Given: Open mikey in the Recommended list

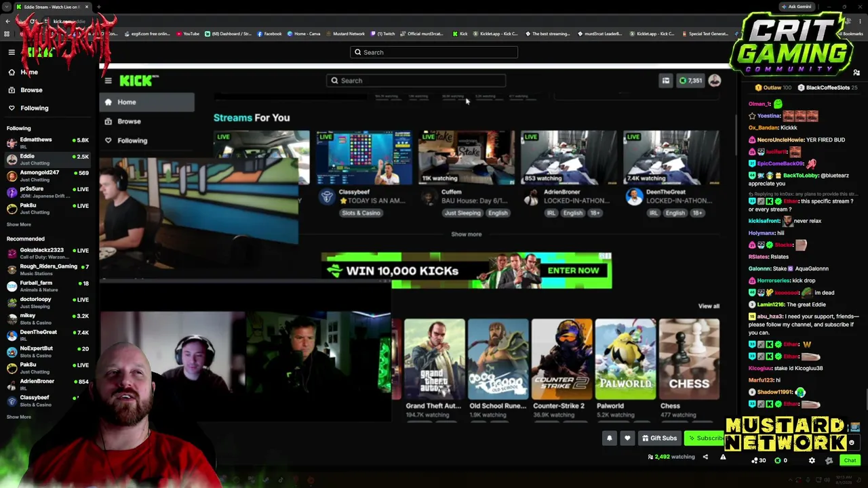Looking at the screenshot, I should tap(47, 319).
